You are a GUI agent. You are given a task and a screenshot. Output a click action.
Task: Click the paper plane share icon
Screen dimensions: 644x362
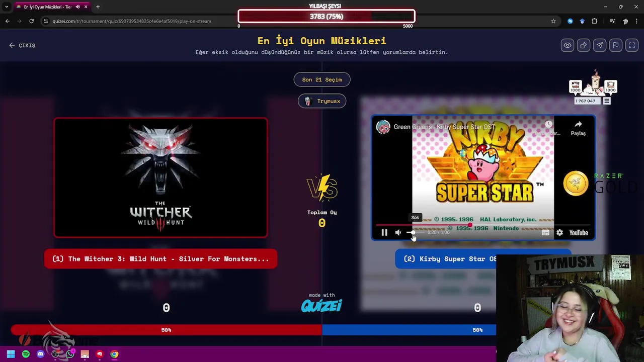tap(600, 45)
